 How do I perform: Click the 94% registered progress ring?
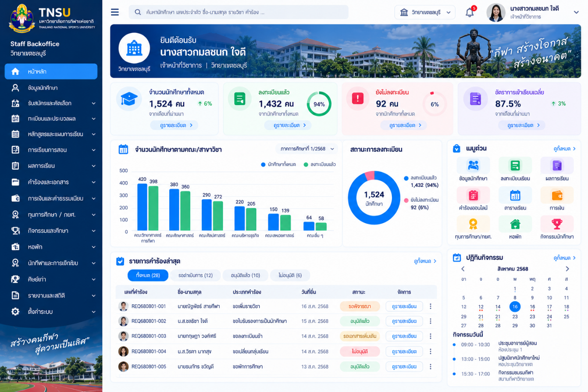click(319, 104)
